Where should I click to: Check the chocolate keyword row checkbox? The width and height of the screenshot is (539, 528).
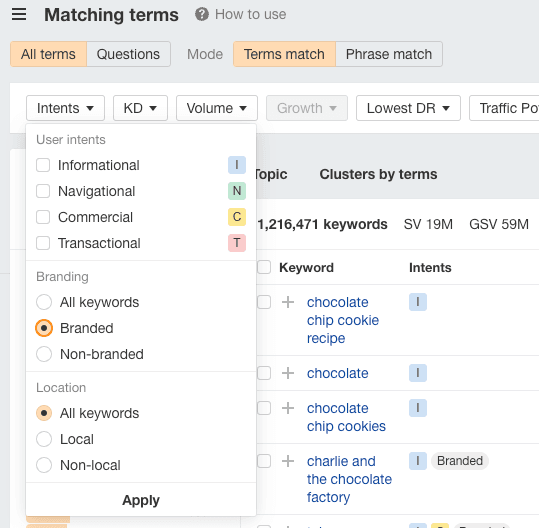coord(264,373)
